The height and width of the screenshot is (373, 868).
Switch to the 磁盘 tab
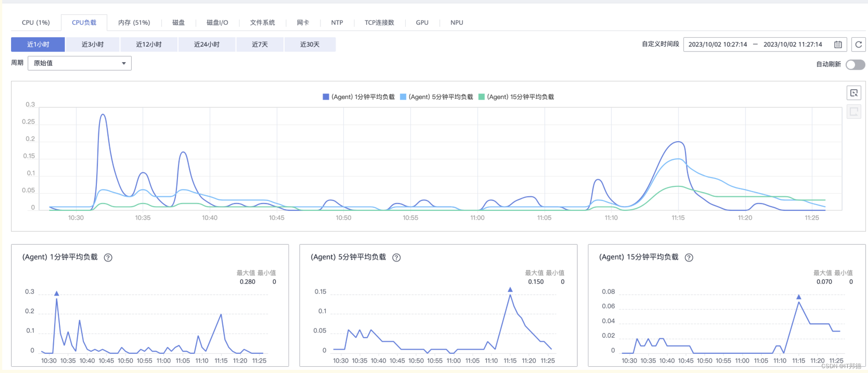coord(178,23)
